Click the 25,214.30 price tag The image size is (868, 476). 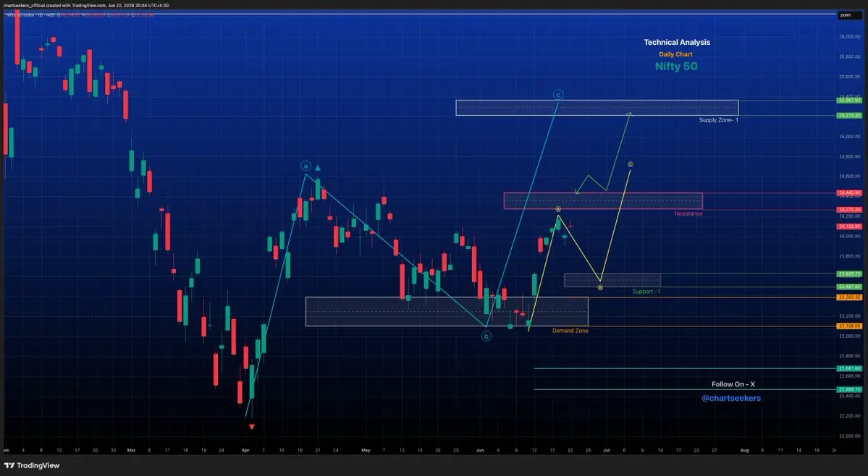(850, 116)
